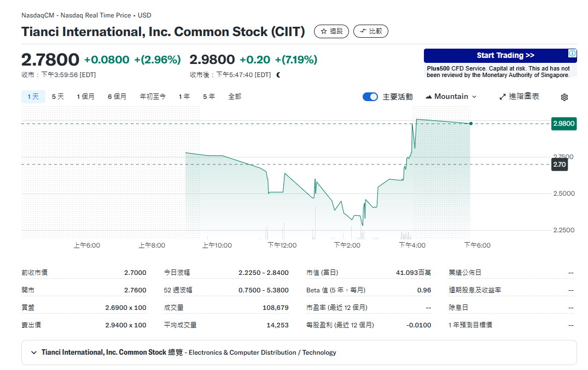Choose the 年初至今 range

[x=153, y=97]
